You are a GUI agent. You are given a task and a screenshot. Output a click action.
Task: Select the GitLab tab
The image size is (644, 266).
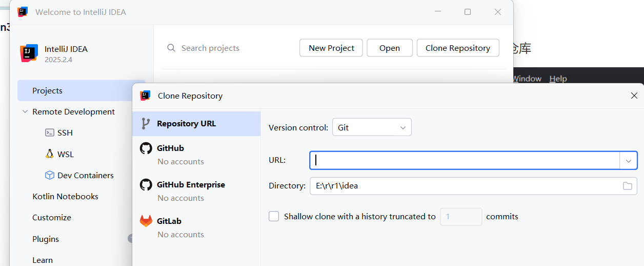(196, 227)
